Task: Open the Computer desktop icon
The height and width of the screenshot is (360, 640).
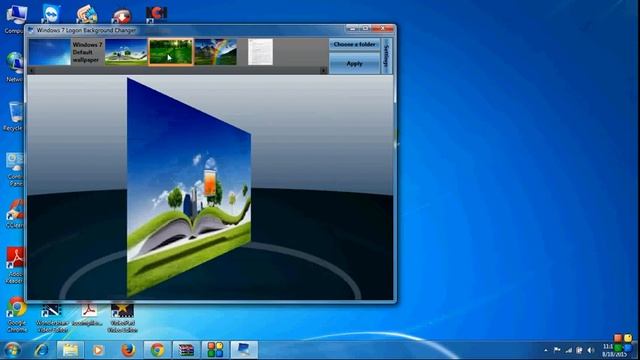Action: coord(16,18)
